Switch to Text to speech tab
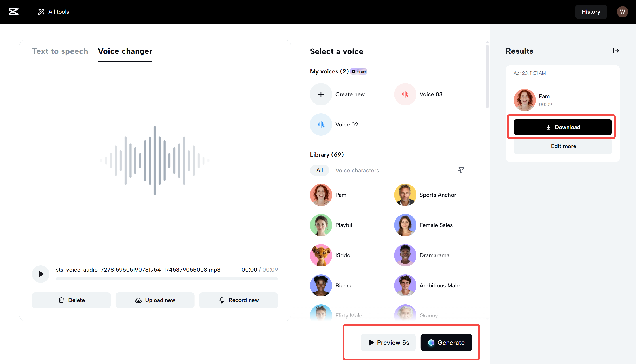Image resolution: width=636 pixels, height=364 pixels. point(60,51)
